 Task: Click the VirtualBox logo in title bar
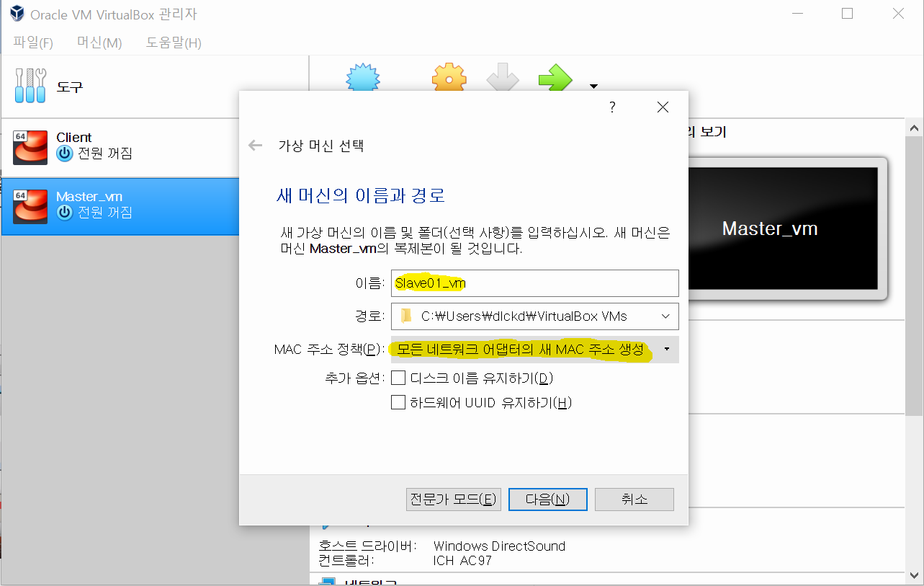(x=16, y=14)
